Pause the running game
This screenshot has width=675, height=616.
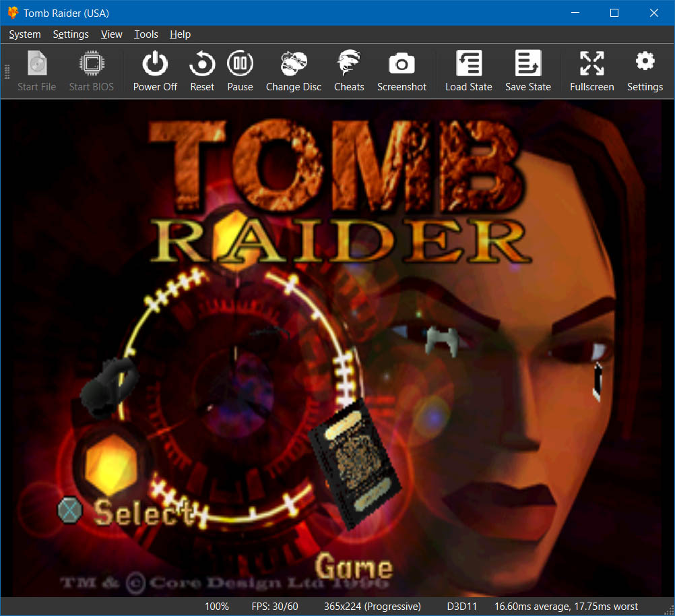240,71
